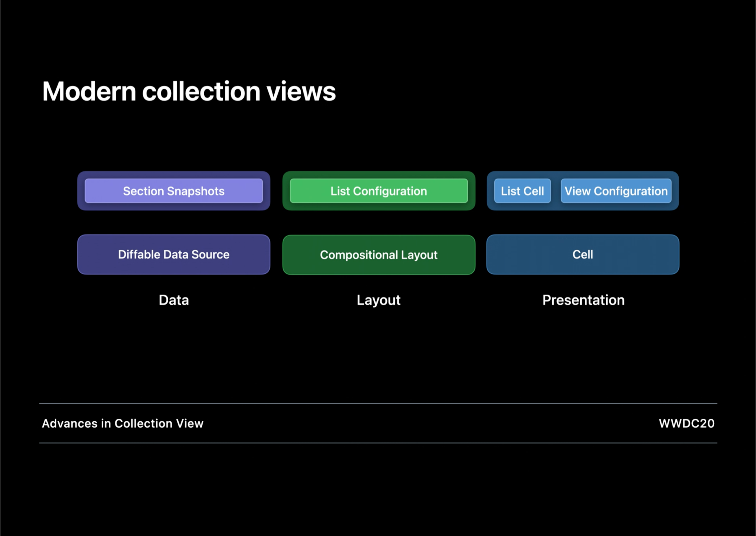Viewport: 756px width, 536px height.
Task: Click the Section Snapshots box
Action: click(x=174, y=191)
